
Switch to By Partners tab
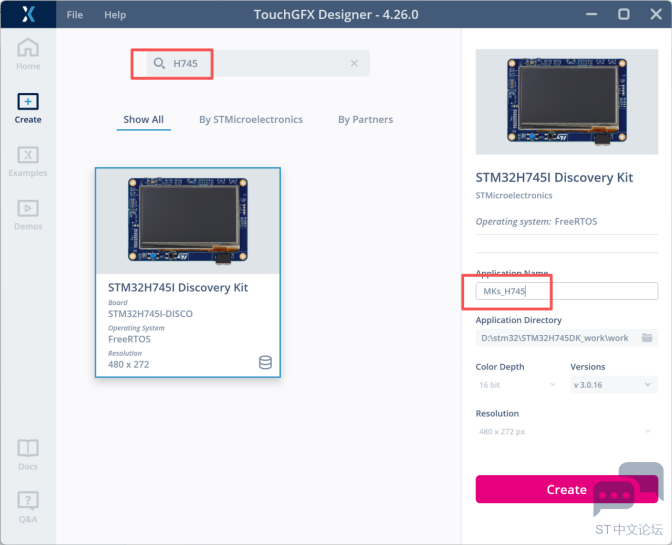click(365, 120)
